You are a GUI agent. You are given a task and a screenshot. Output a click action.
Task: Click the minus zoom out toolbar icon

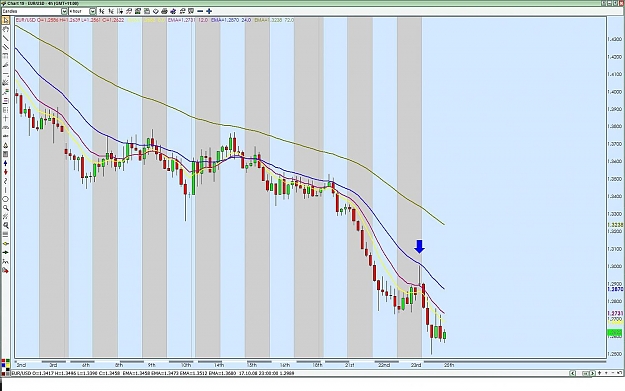tap(200, 11)
